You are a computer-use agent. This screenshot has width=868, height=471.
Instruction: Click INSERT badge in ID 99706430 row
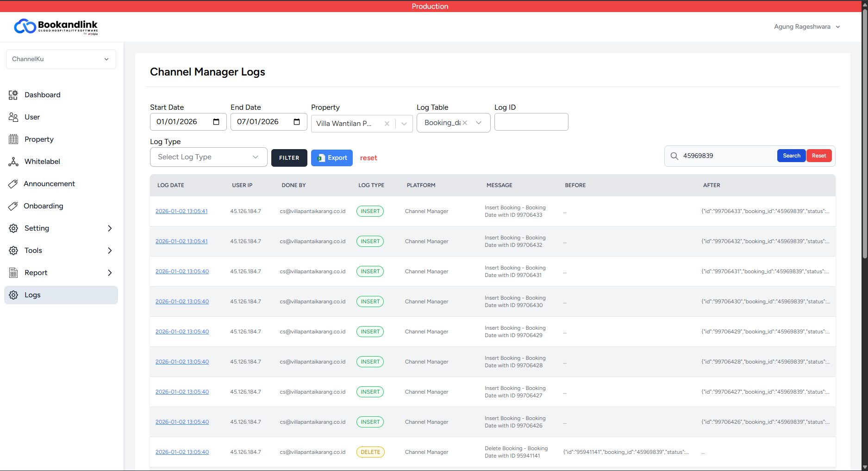coord(370,301)
